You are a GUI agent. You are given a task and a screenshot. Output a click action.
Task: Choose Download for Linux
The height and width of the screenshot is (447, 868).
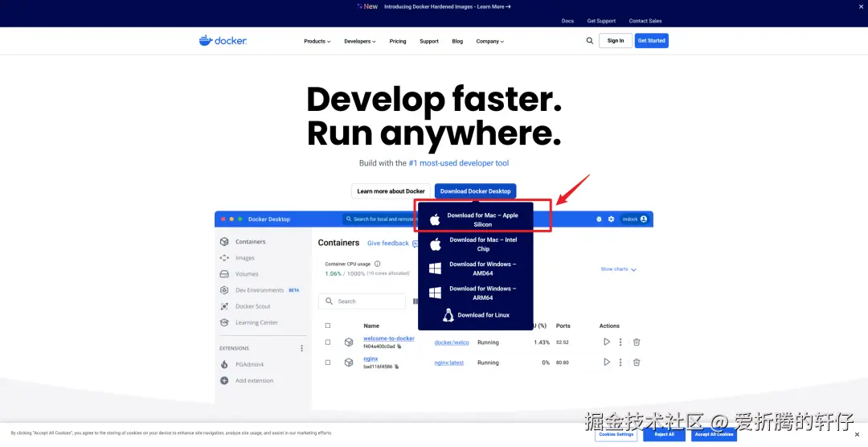(476, 315)
